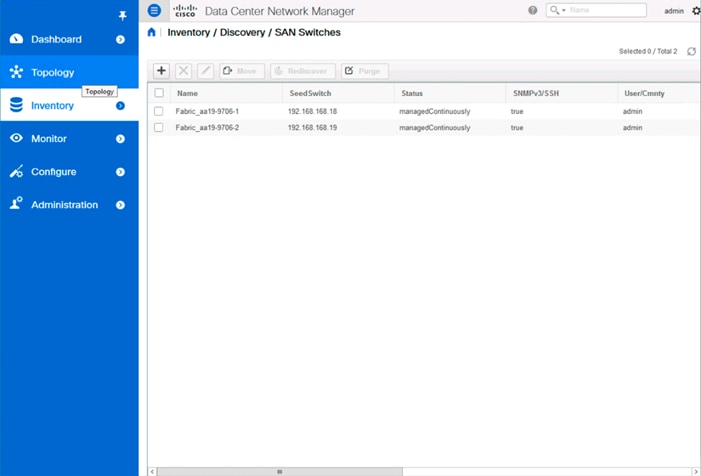The width and height of the screenshot is (701, 476).
Task: Open the help question mark icon
Action: click(532, 10)
